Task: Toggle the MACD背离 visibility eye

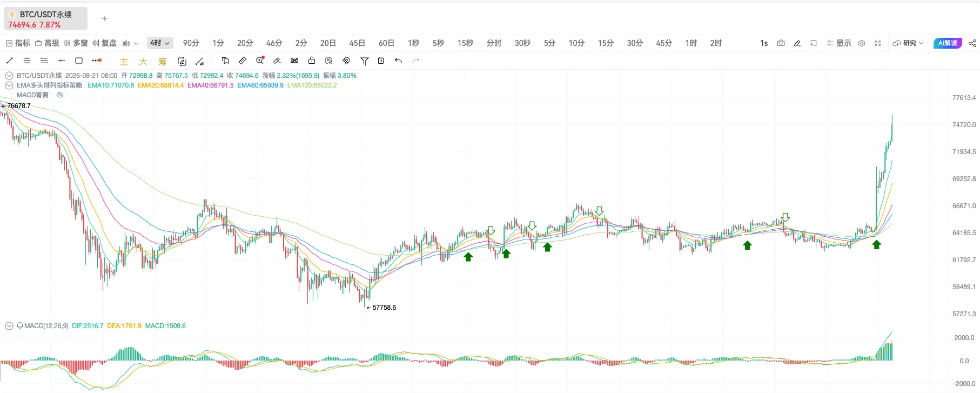Action: click(60, 95)
